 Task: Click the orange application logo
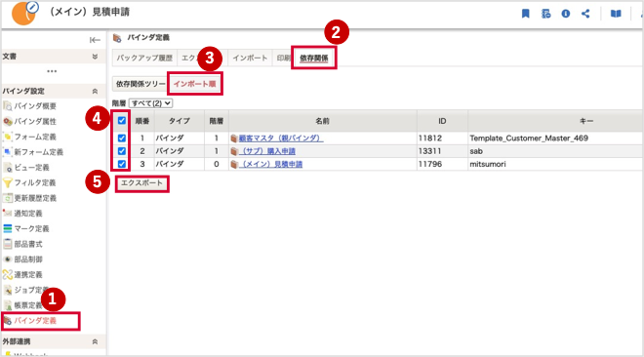[23, 14]
